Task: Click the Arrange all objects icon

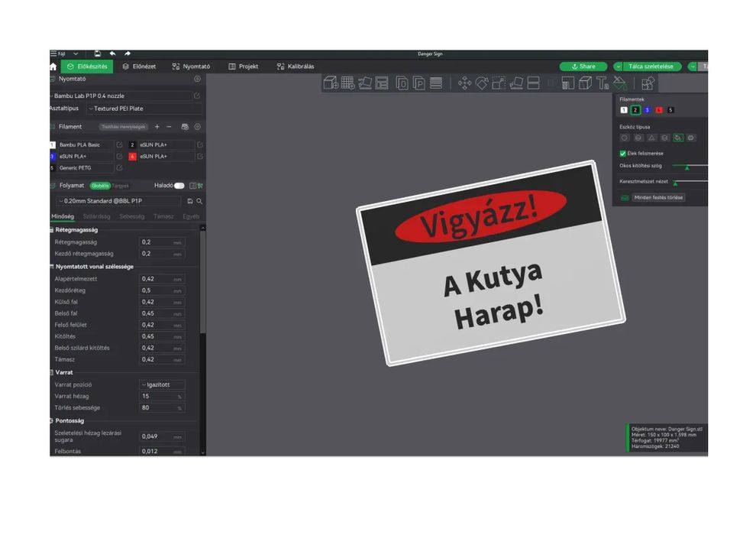Action: click(382, 83)
